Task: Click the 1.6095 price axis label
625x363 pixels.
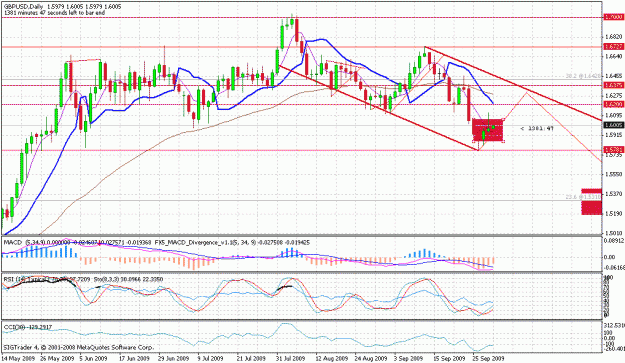Action: click(x=613, y=115)
